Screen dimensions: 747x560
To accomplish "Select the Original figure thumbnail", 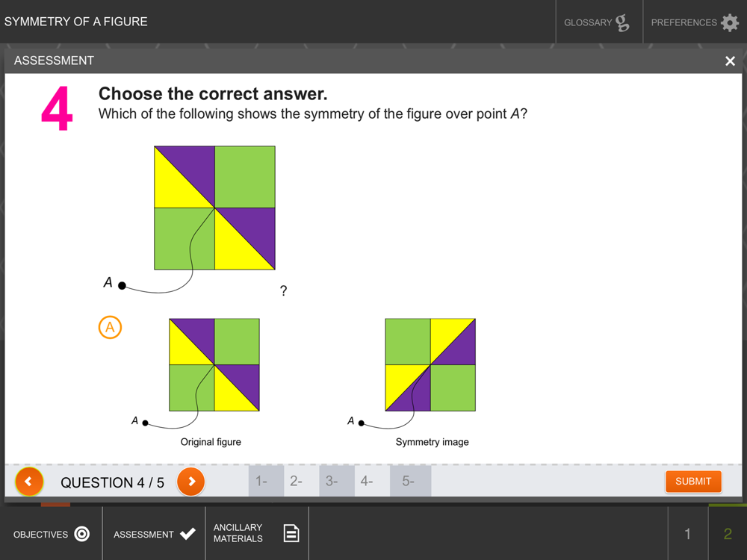I will pyautogui.click(x=214, y=365).
